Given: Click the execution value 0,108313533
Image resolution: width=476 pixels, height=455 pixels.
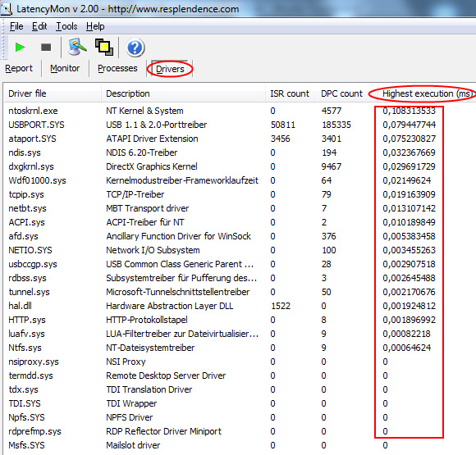Looking at the screenshot, I should [410, 111].
